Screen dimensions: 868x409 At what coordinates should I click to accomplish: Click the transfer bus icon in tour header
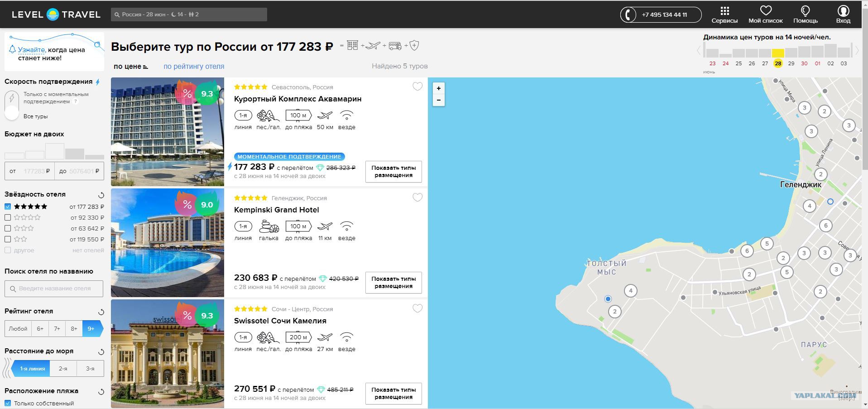[x=395, y=45]
